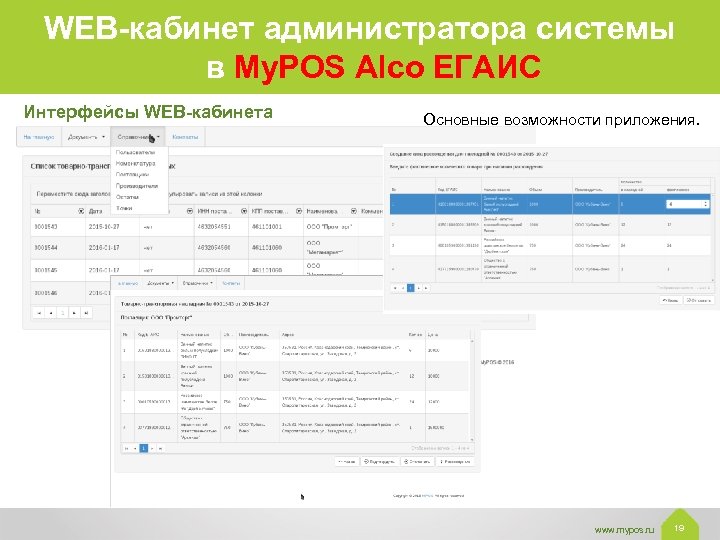Go to next page in act creation pager
The width and height of the screenshot is (720, 540).
pos(418,288)
